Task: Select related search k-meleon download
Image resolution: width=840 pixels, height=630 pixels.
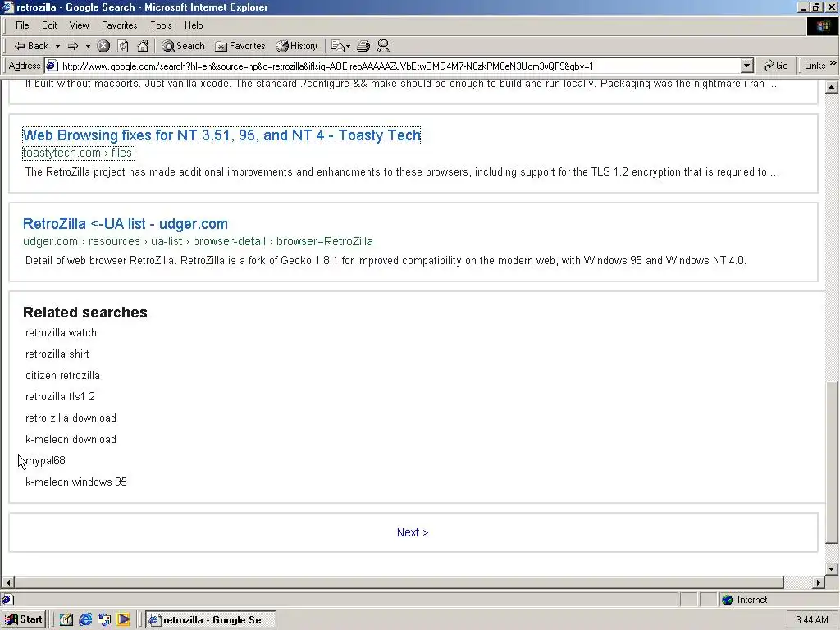Action: pos(71,440)
